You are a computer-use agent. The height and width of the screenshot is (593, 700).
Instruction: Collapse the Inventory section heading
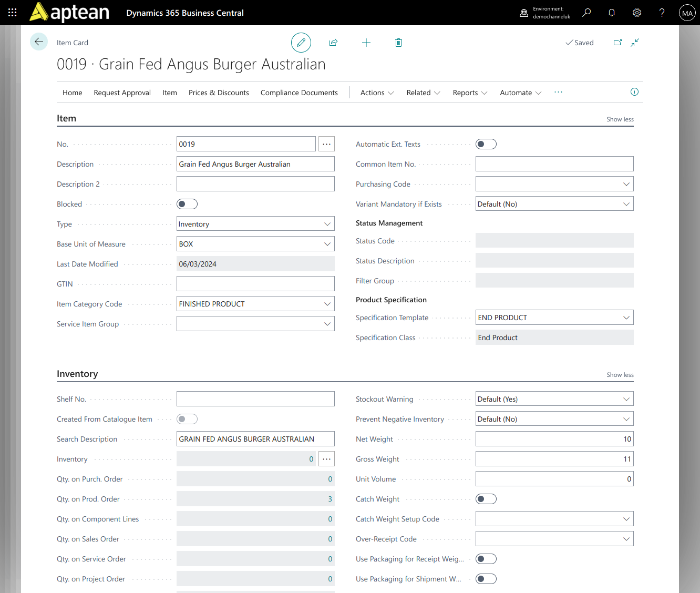77,374
